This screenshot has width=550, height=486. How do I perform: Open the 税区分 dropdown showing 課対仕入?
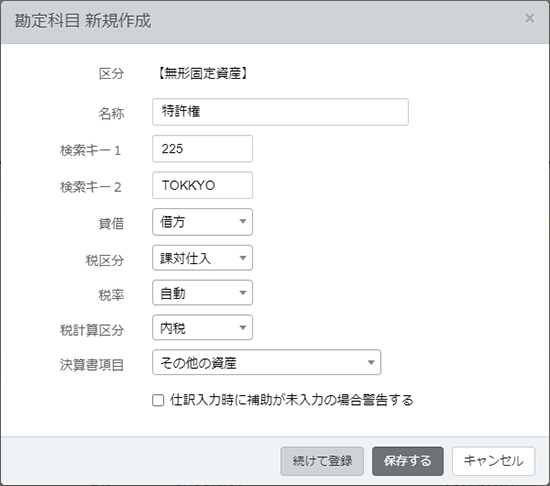[202, 258]
